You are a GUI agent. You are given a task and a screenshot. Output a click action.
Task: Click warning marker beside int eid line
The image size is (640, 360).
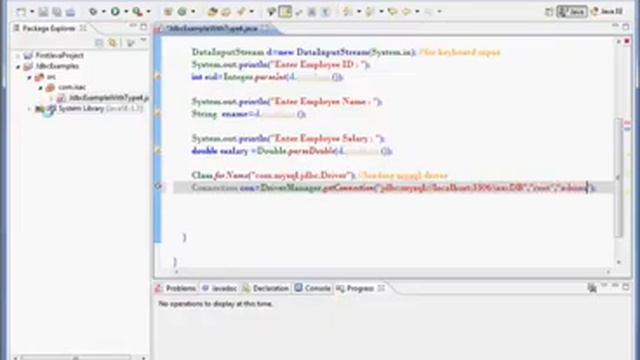158,77
